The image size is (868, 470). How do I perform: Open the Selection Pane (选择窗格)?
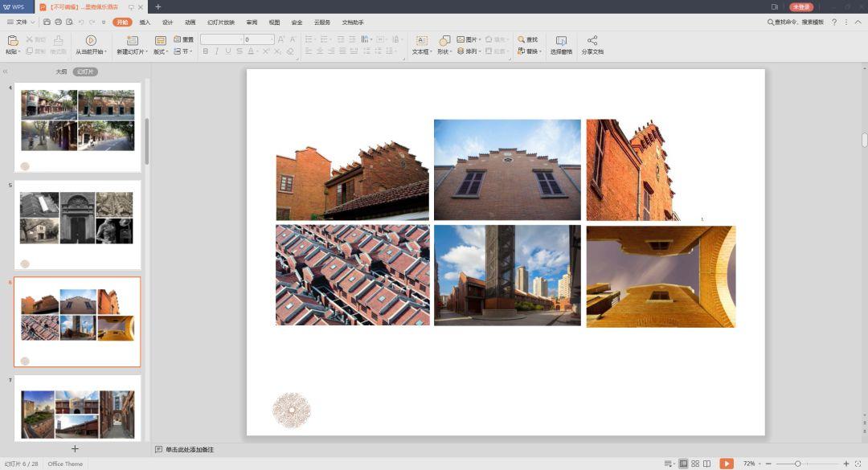pyautogui.click(x=561, y=40)
